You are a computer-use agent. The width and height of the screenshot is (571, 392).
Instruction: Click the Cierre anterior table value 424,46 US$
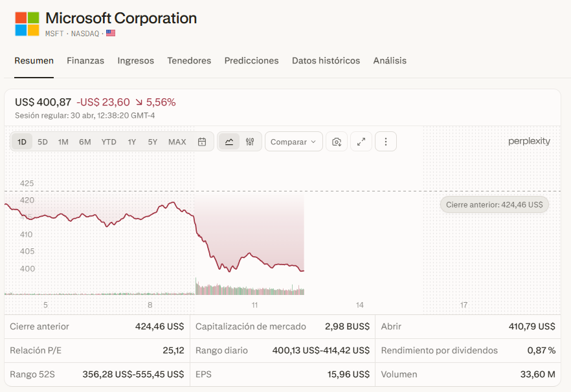pyautogui.click(x=159, y=327)
